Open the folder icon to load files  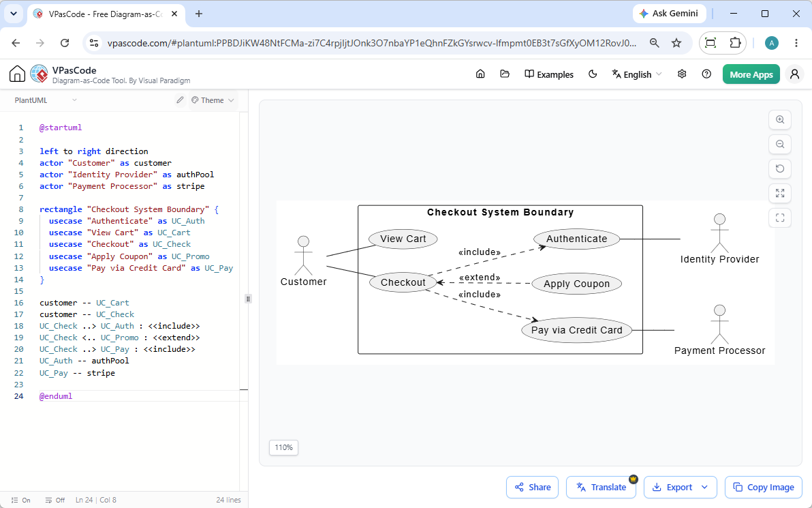coord(505,74)
